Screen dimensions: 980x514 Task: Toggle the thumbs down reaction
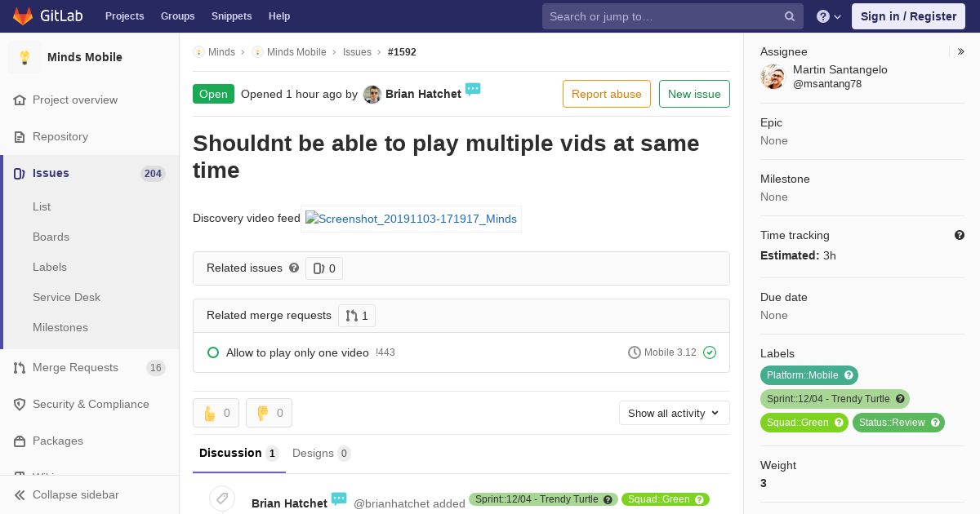pos(269,413)
